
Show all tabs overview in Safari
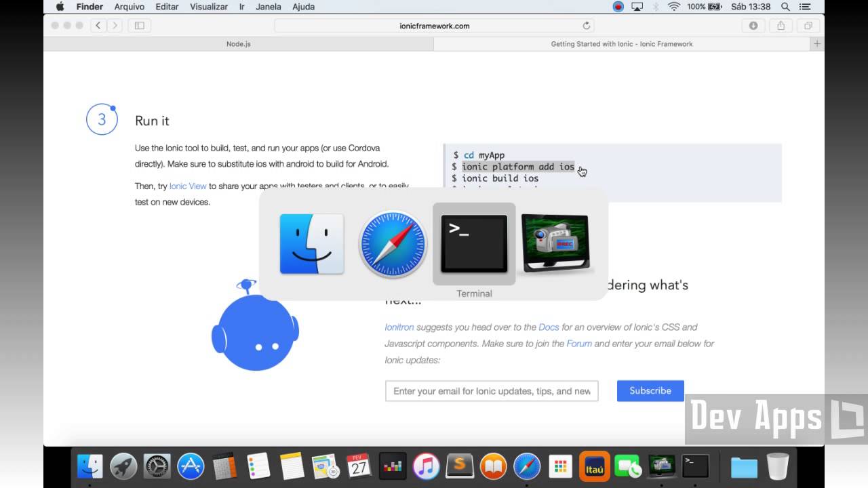808,26
